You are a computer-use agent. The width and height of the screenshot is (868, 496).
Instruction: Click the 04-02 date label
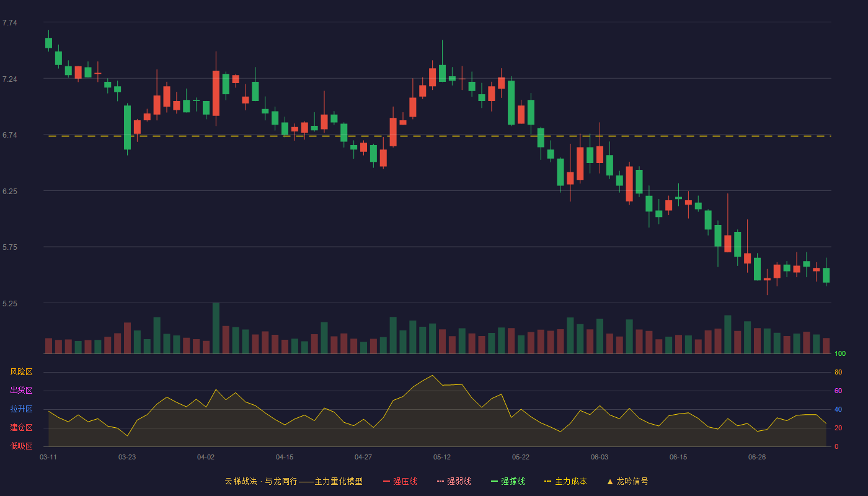click(206, 457)
